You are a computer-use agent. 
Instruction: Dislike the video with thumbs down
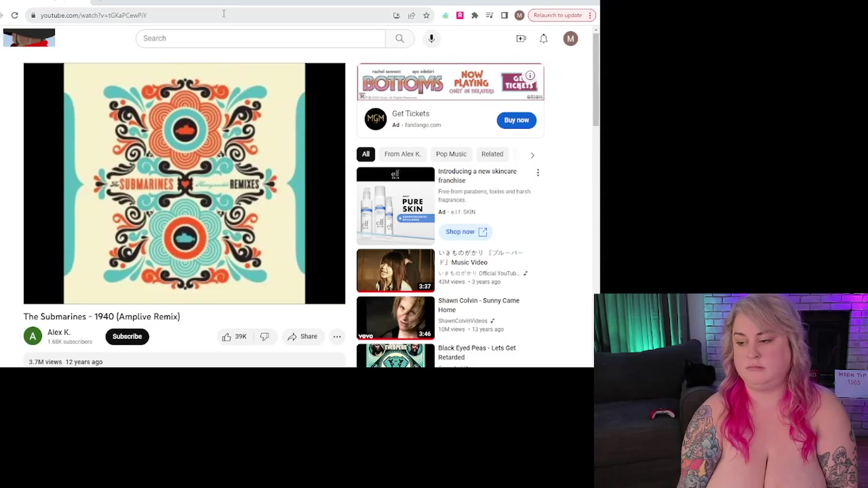click(265, 337)
